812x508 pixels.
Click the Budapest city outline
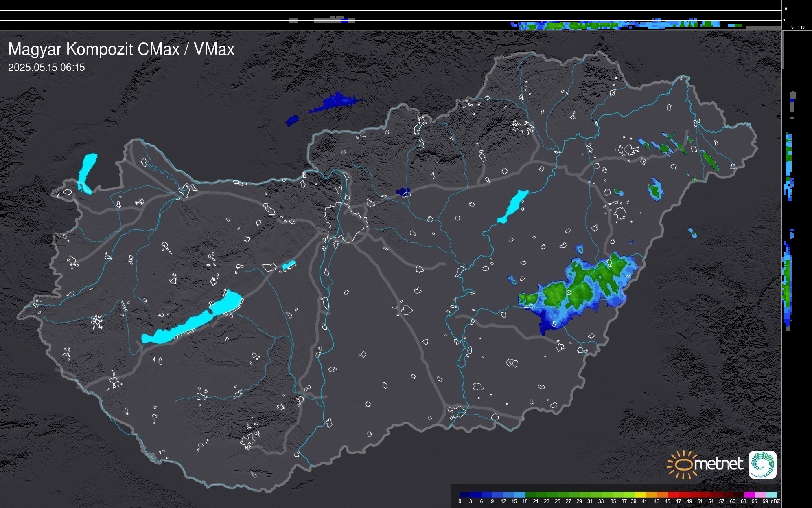346,222
